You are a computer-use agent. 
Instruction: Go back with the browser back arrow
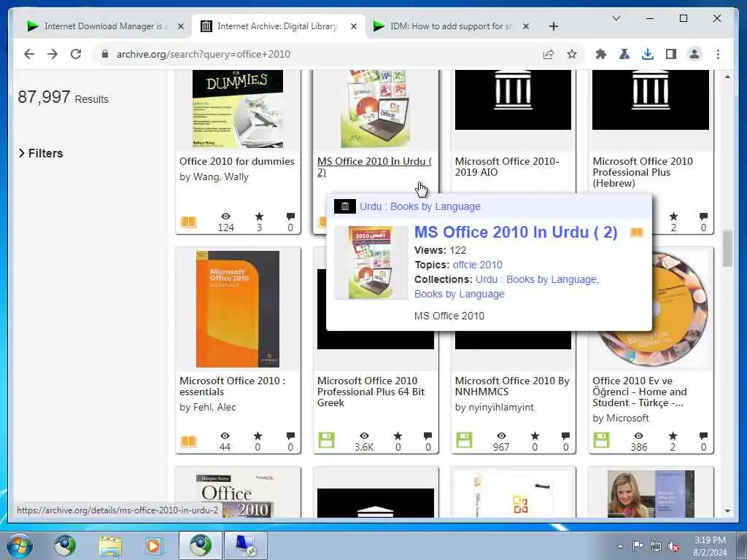click(29, 54)
